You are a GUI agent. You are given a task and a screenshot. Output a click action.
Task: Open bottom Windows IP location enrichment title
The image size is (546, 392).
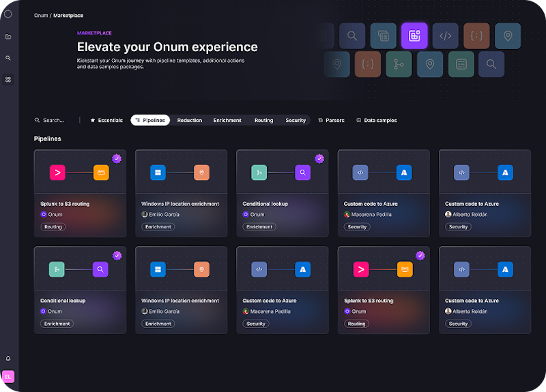pos(180,301)
